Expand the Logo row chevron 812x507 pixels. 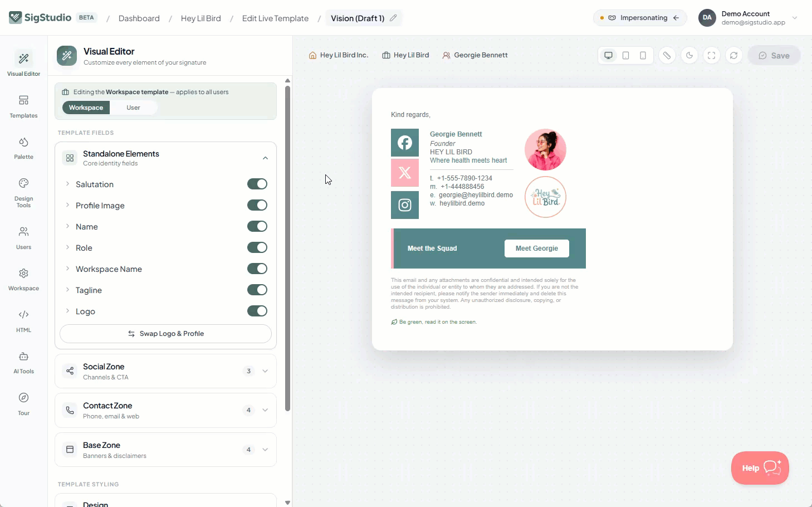pyautogui.click(x=67, y=311)
